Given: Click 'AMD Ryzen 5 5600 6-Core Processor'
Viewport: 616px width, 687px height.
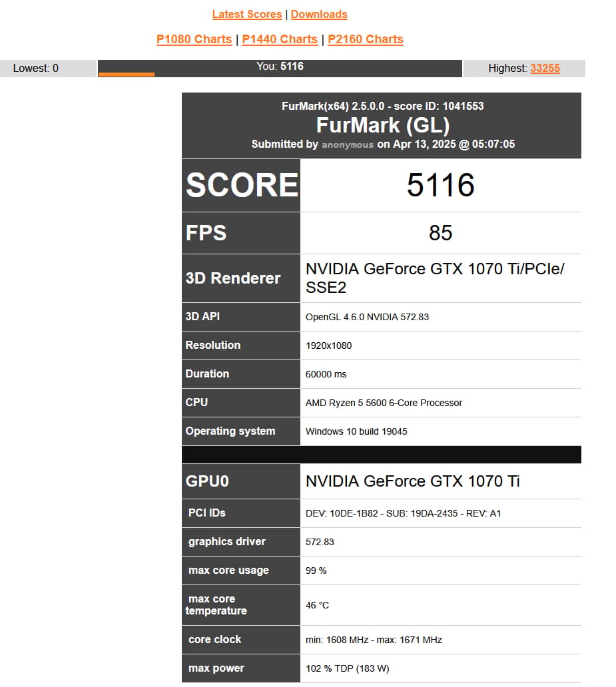Looking at the screenshot, I should (x=384, y=403).
